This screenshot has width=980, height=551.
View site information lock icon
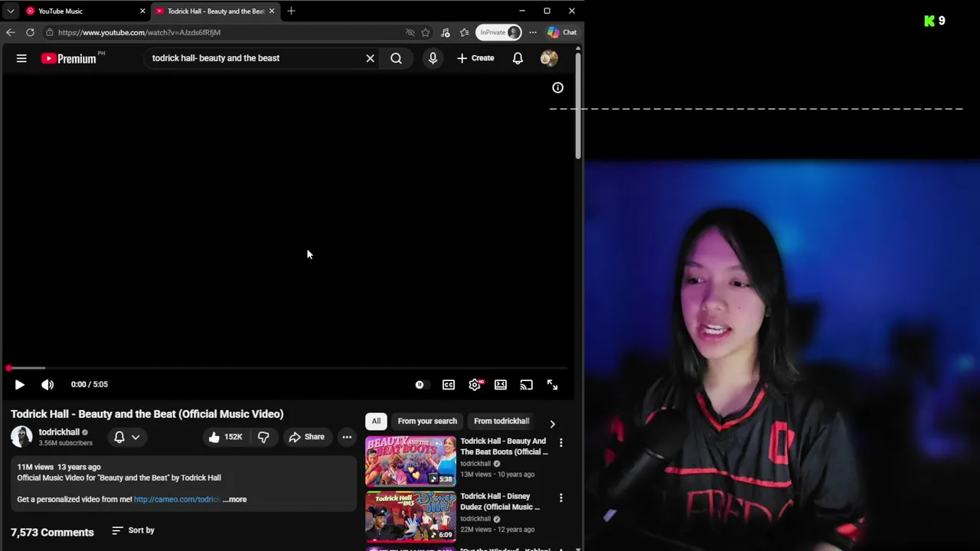[49, 32]
